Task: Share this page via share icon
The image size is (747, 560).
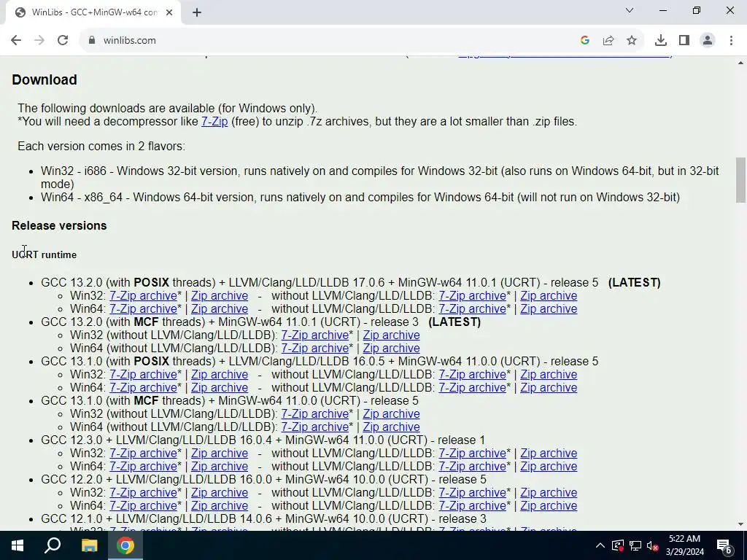Action: [x=608, y=41]
